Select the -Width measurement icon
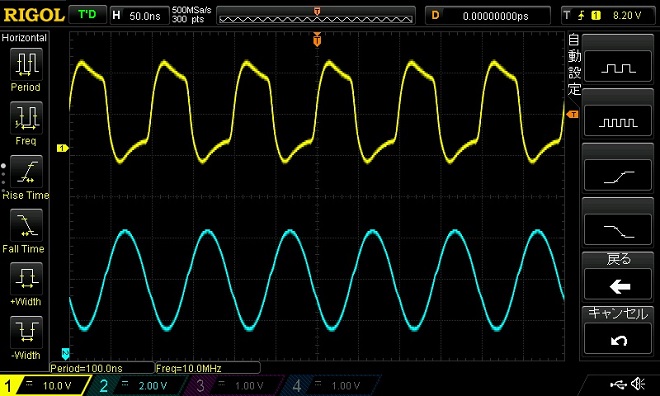Image resolution: width=660 pixels, height=396 pixels. pos(26,332)
